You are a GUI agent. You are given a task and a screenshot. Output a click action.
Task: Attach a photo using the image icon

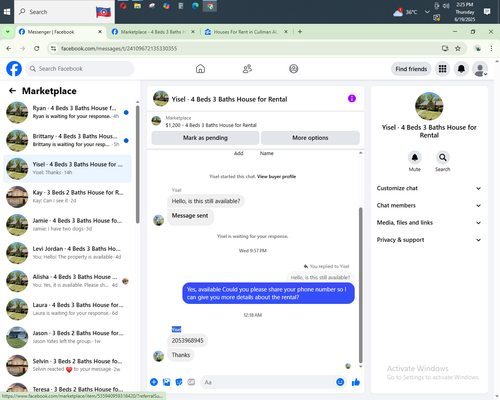tap(166, 382)
